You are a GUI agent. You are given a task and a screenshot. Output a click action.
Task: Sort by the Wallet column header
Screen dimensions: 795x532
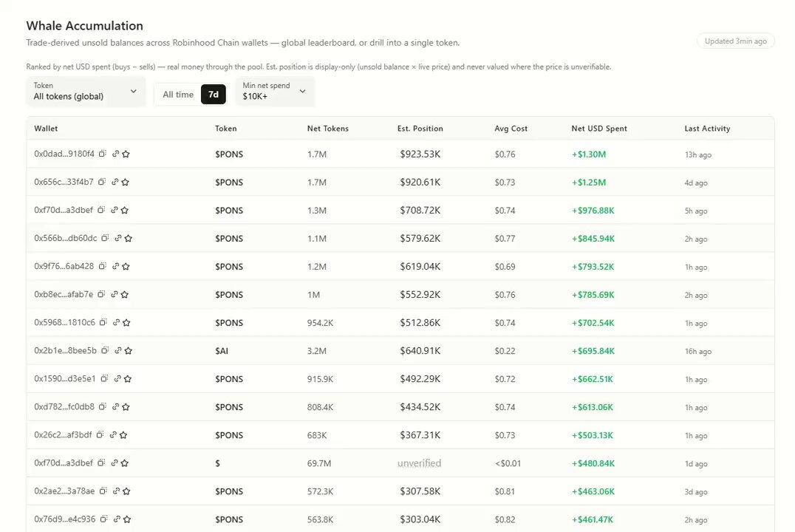tap(46, 129)
